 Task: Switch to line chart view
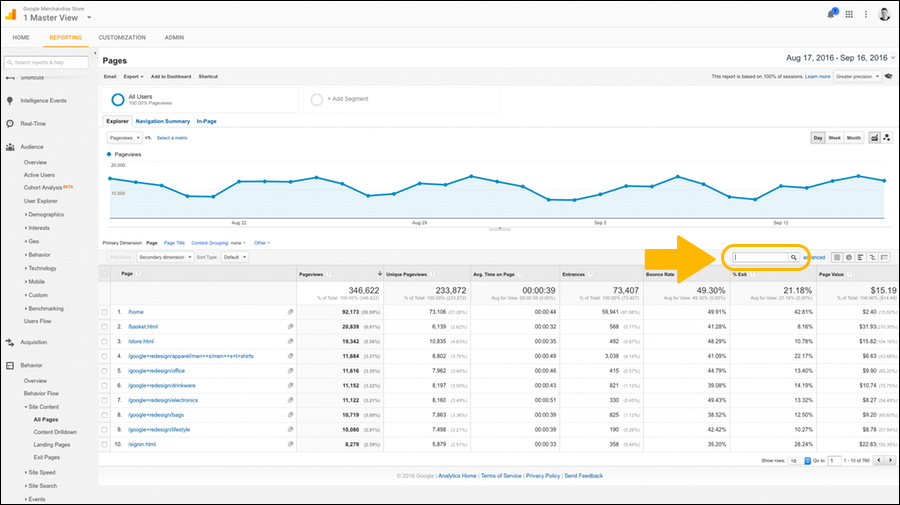click(874, 138)
